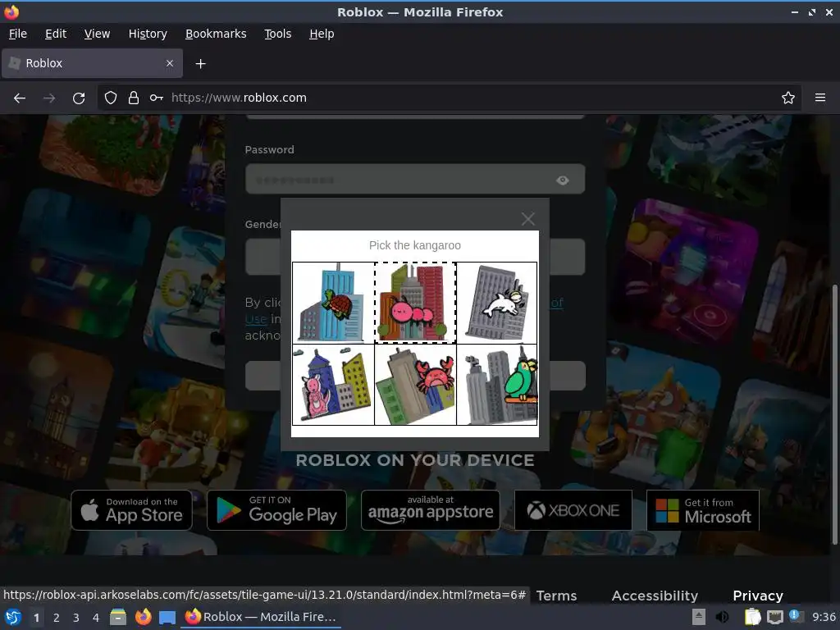Open the Firefox hamburger application menu
Viewport: 840px width, 630px height.
point(819,98)
